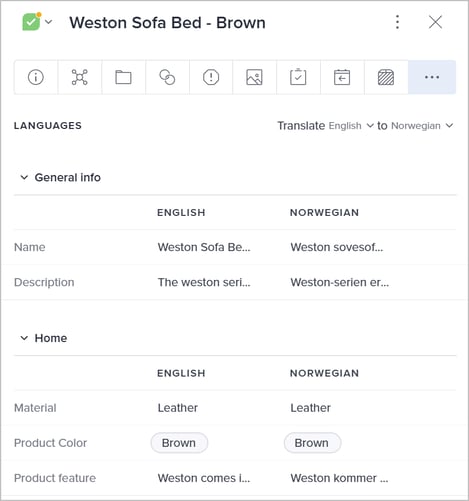This screenshot has height=501, width=469.
Task: Change the target language Norwegian dropdown
Action: (x=422, y=126)
